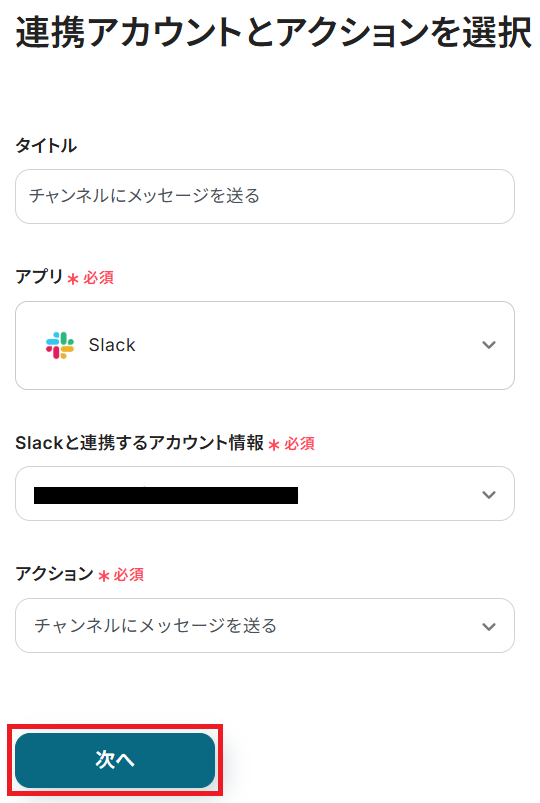The width and height of the screenshot is (540, 803).
Task: Click the タイトル field label
Action: pos(46,145)
